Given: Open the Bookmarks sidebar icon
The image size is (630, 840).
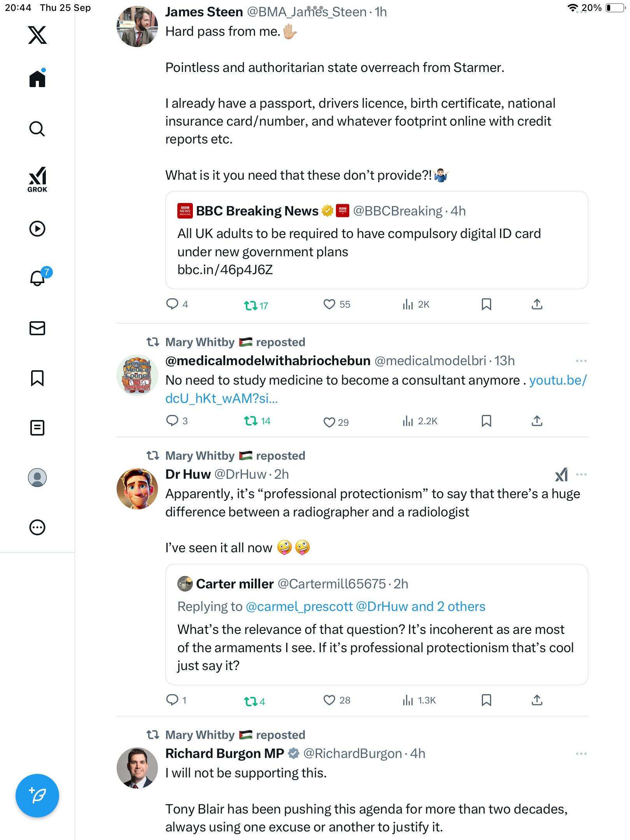Looking at the screenshot, I should point(37,378).
